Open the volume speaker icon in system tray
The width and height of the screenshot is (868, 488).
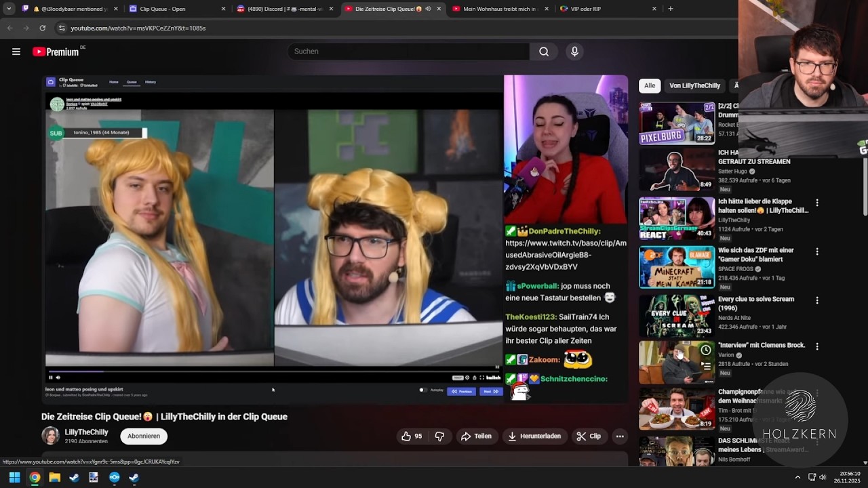[823, 477]
